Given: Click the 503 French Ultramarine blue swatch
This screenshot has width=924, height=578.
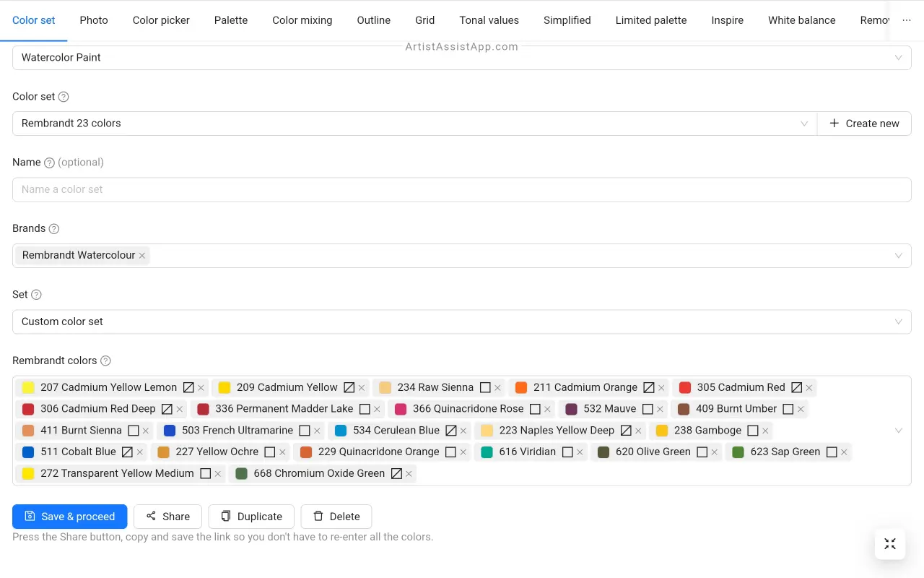Looking at the screenshot, I should pyautogui.click(x=170, y=431).
